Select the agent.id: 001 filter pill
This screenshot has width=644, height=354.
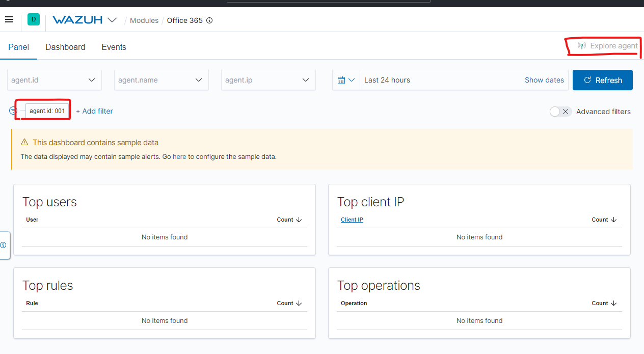point(47,111)
